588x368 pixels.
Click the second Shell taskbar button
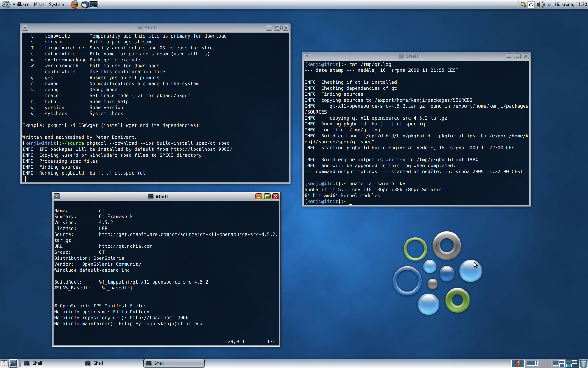[x=113, y=363]
